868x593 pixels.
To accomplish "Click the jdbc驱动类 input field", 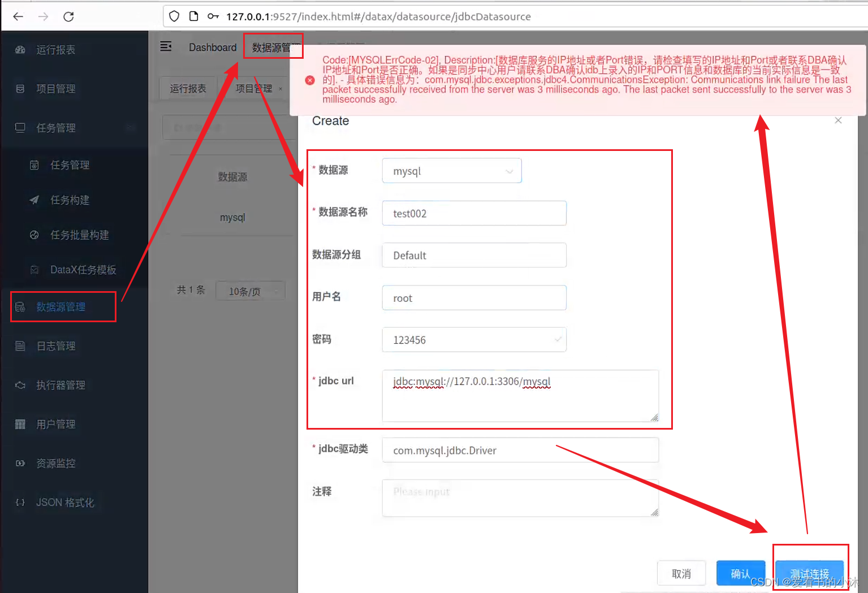I will click(521, 450).
